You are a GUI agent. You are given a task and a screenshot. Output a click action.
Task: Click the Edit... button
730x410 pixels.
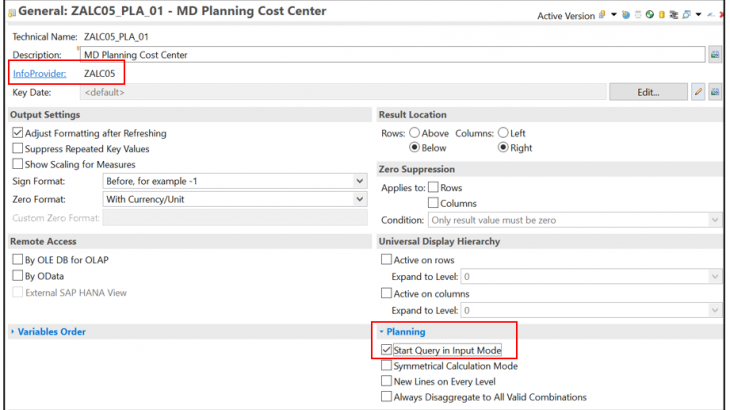coord(648,92)
